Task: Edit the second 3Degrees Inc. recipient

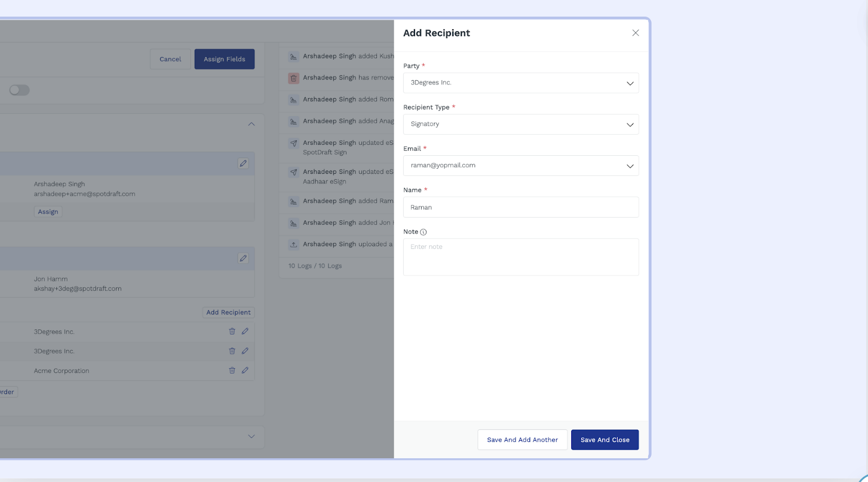Action: [245, 351]
